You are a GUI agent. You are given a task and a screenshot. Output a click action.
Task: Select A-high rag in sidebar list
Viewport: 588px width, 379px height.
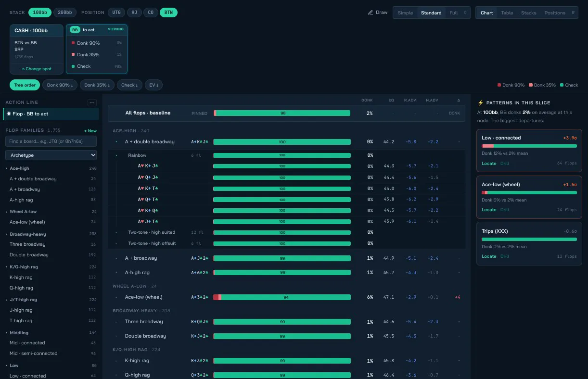point(51,200)
